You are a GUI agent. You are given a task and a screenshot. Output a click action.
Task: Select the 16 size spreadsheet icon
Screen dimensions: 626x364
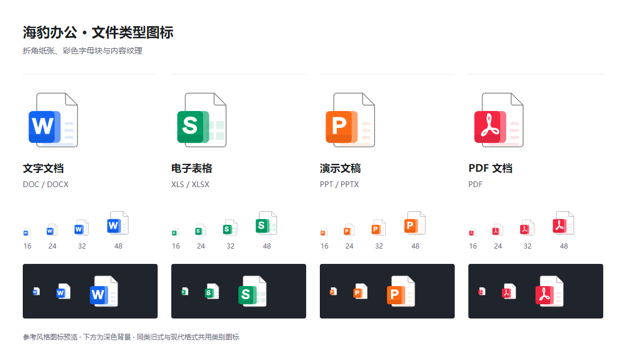(x=175, y=232)
